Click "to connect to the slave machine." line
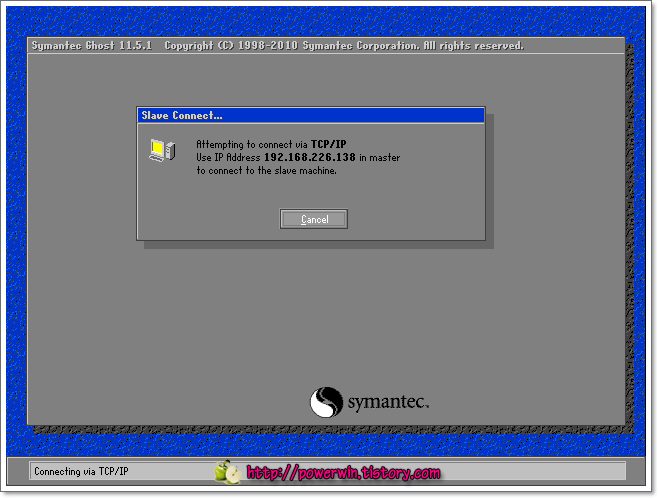The image size is (658, 498). 266,171
